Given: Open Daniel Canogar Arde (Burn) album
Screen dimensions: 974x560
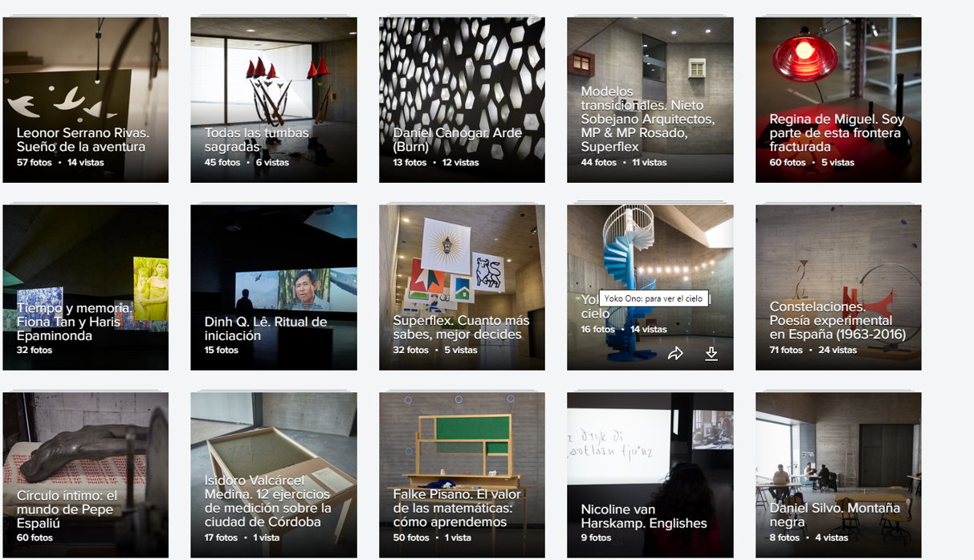Looking at the screenshot, I should (x=462, y=100).
